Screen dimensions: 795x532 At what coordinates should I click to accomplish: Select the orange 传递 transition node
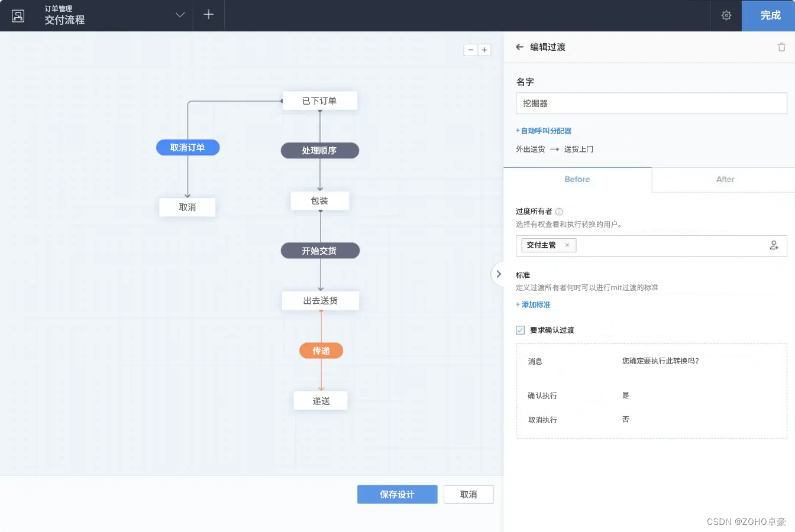click(321, 350)
